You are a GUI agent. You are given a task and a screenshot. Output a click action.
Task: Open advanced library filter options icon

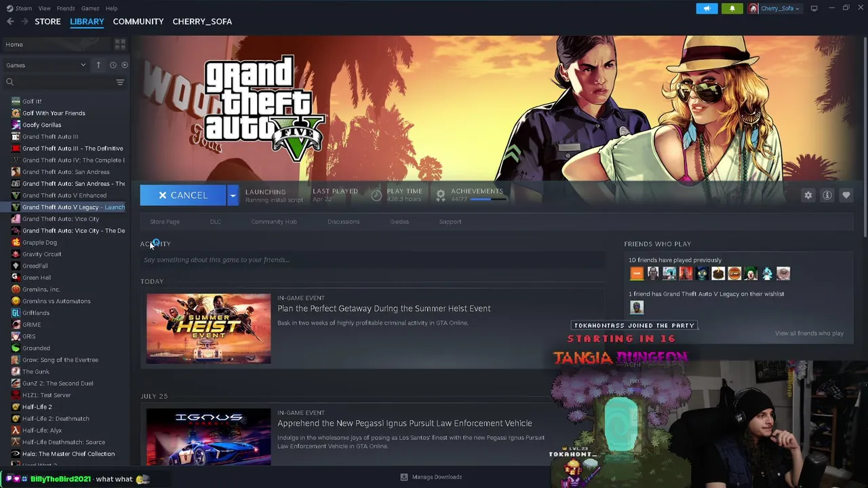click(120, 82)
